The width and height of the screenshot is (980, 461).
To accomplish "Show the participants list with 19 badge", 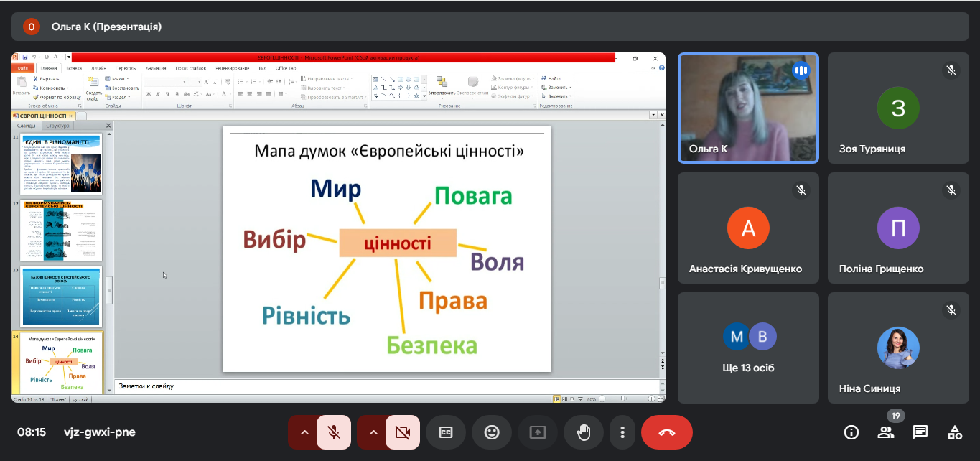I will tap(886, 432).
